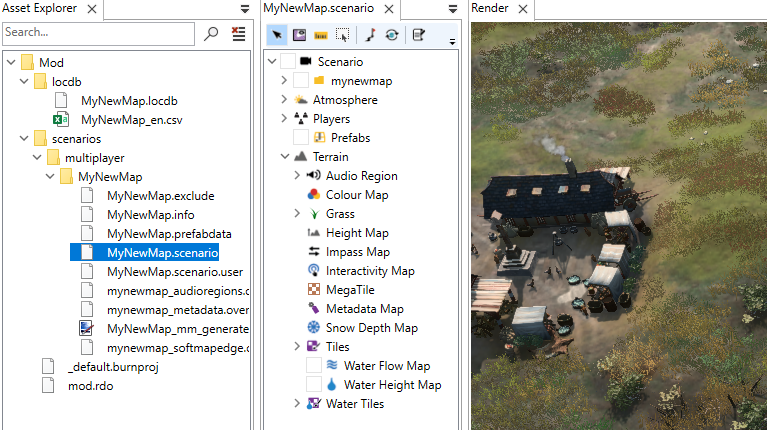Toggle the Water Height Map checkbox
Viewport: 767px width, 430px height.
[x=314, y=385]
